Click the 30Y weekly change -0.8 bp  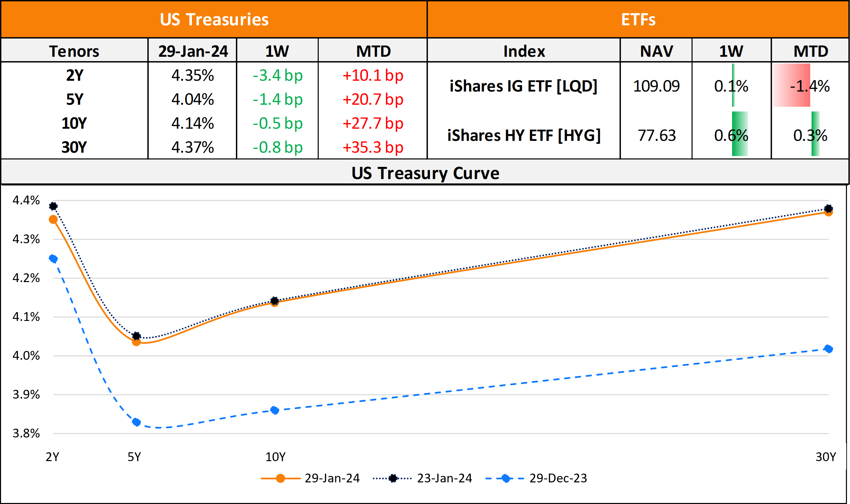(277, 147)
